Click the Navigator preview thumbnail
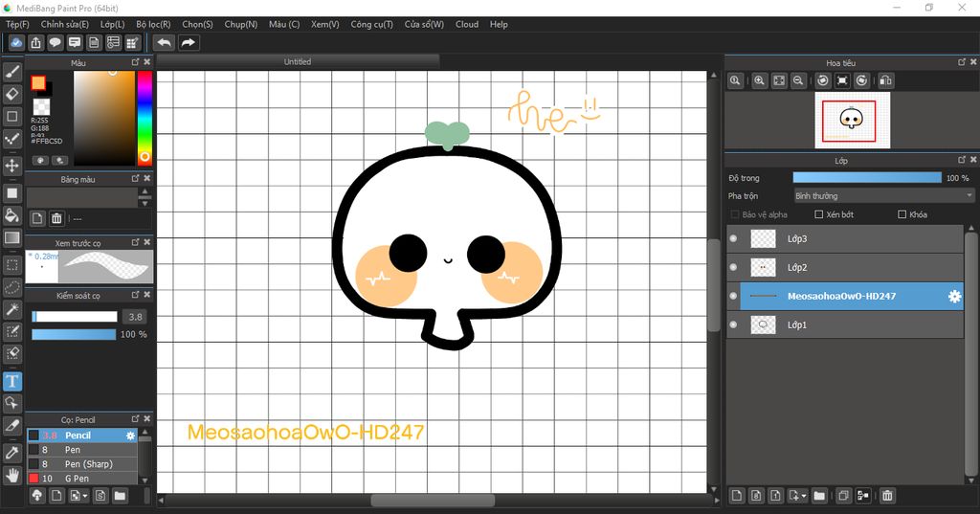Image resolution: width=980 pixels, height=514 pixels. (852, 120)
